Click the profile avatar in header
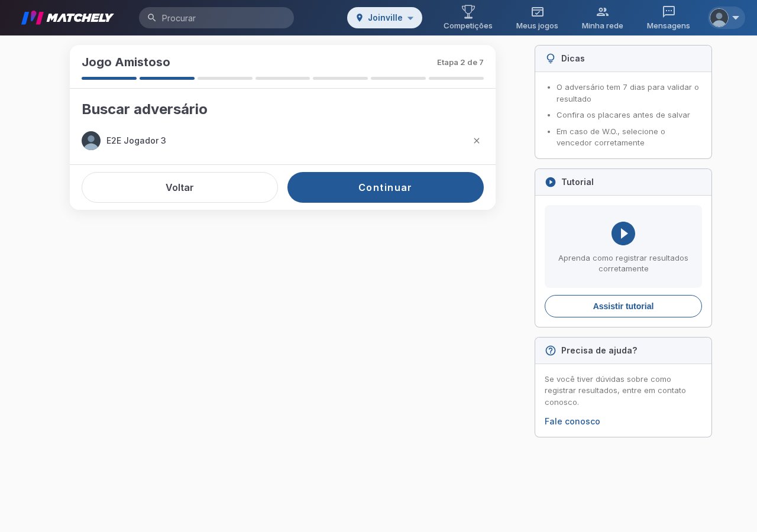 [719, 18]
